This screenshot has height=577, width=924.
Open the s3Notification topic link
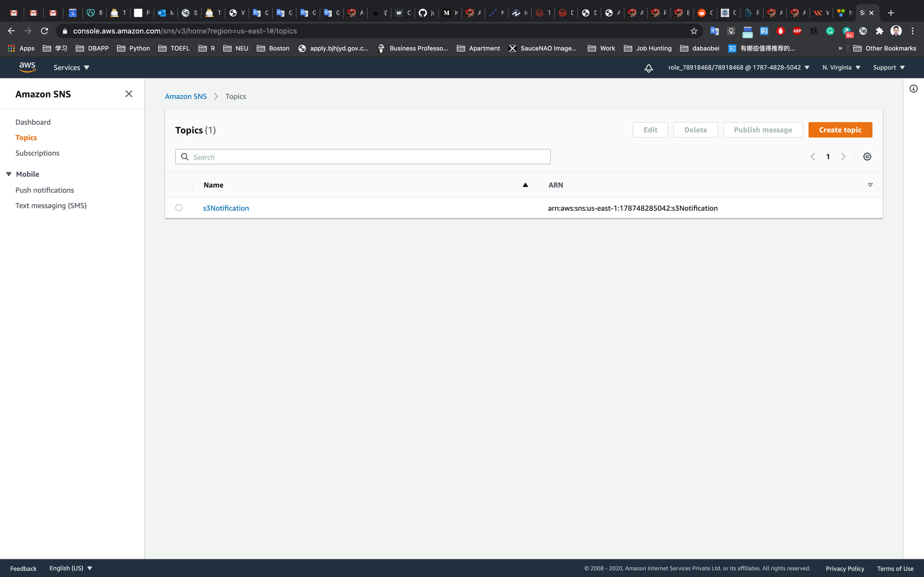coord(226,208)
